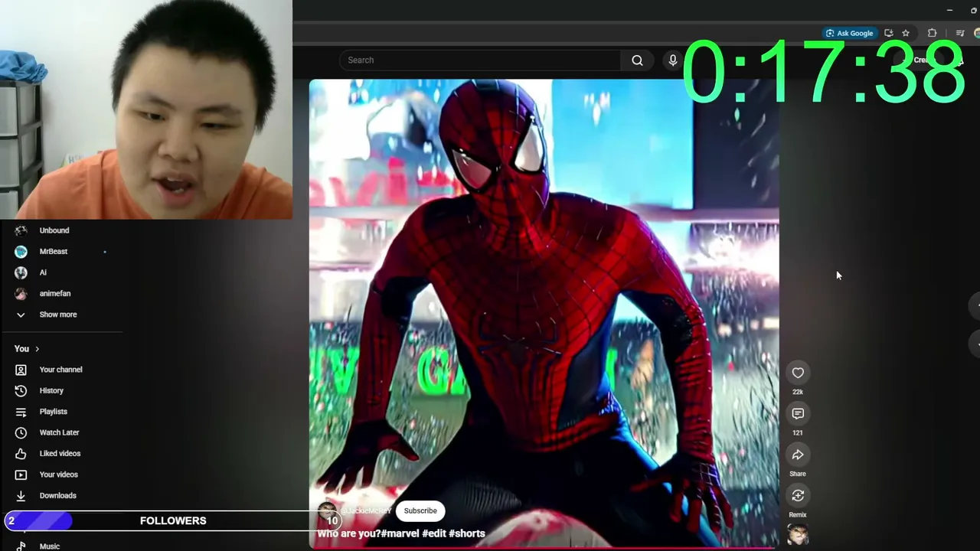This screenshot has width=980, height=551.
Task: Click the Watch Later icon
Action: 21,433
